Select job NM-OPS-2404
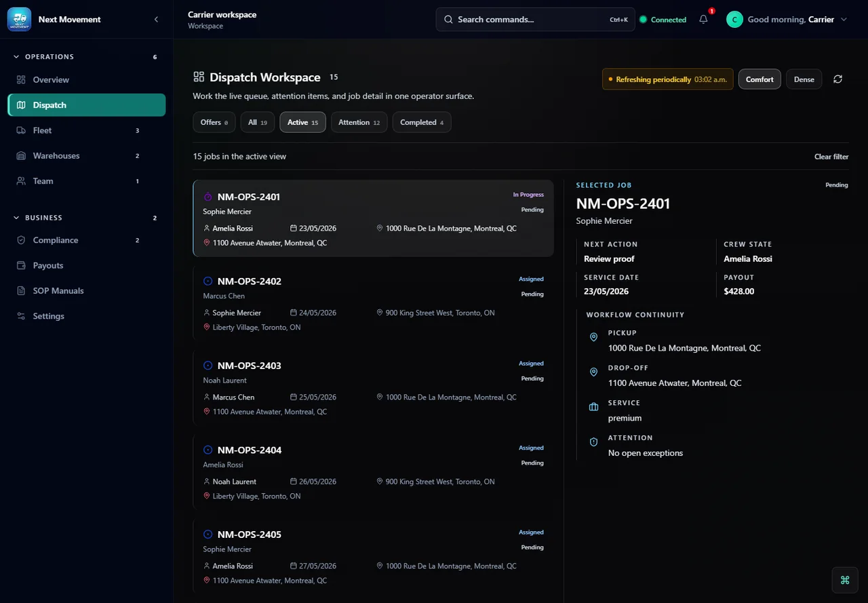 coord(373,471)
